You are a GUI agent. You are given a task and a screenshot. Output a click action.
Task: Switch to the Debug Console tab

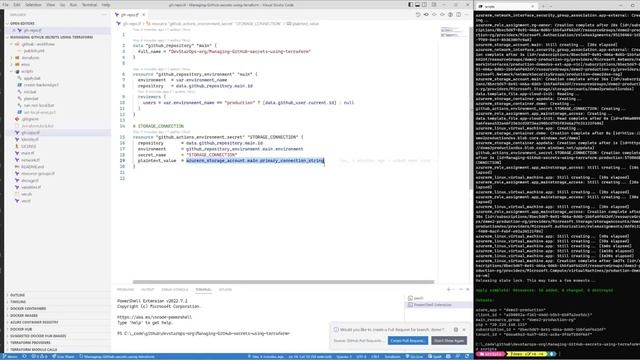pos(175,289)
